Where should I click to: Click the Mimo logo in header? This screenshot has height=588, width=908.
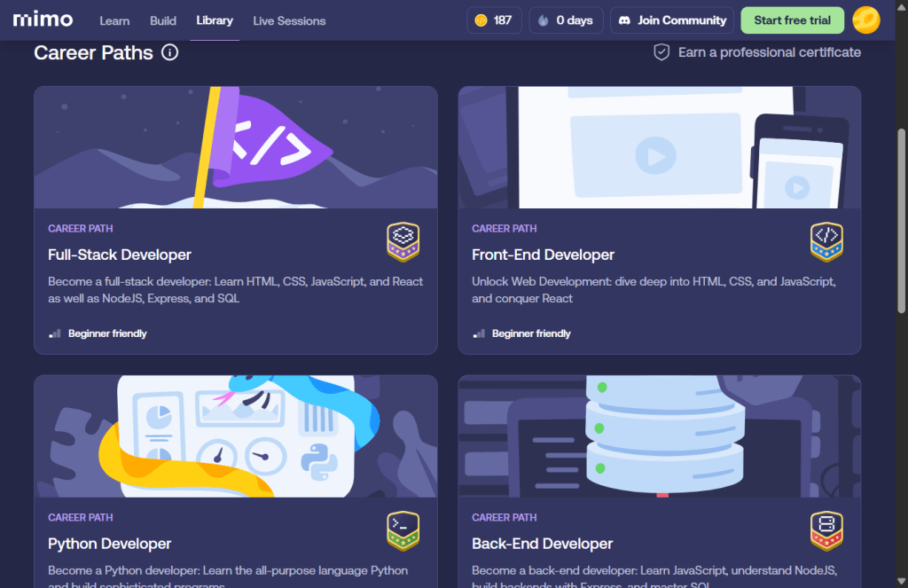point(43,20)
